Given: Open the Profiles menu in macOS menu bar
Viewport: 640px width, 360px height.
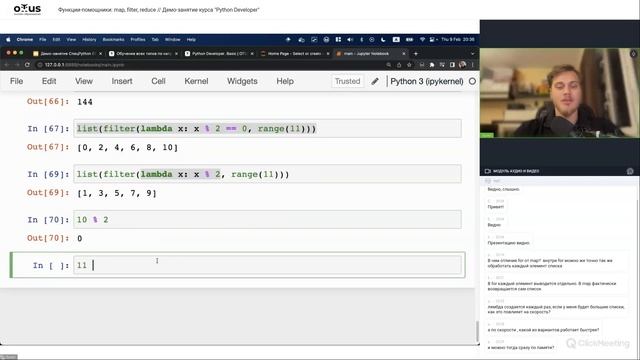Looking at the screenshot, I should click(x=138, y=40).
